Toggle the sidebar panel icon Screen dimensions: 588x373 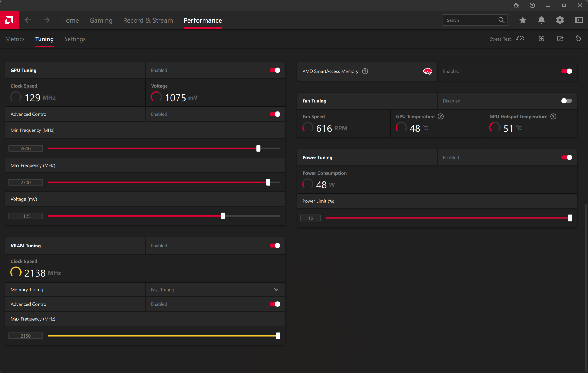pyautogui.click(x=578, y=20)
